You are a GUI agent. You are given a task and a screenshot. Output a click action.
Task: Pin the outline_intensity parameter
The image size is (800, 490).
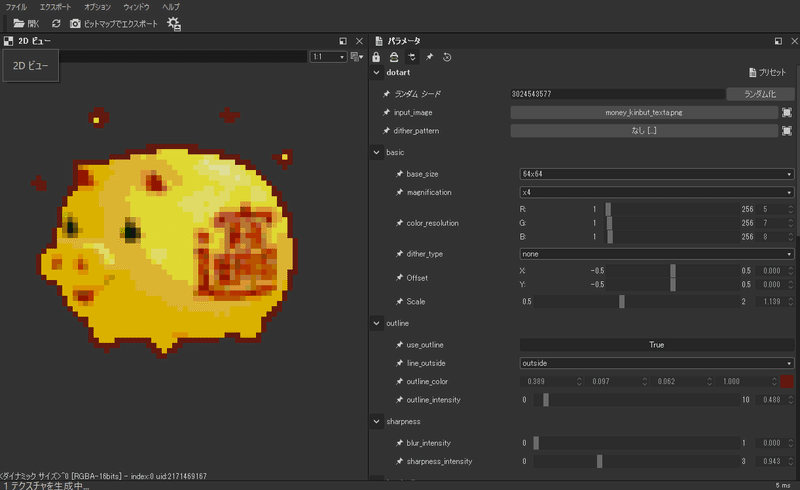[x=399, y=400]
